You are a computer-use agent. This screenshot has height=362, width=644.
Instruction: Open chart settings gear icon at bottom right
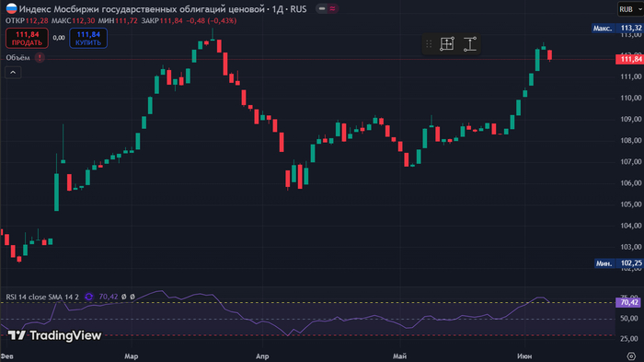[631, 356]
